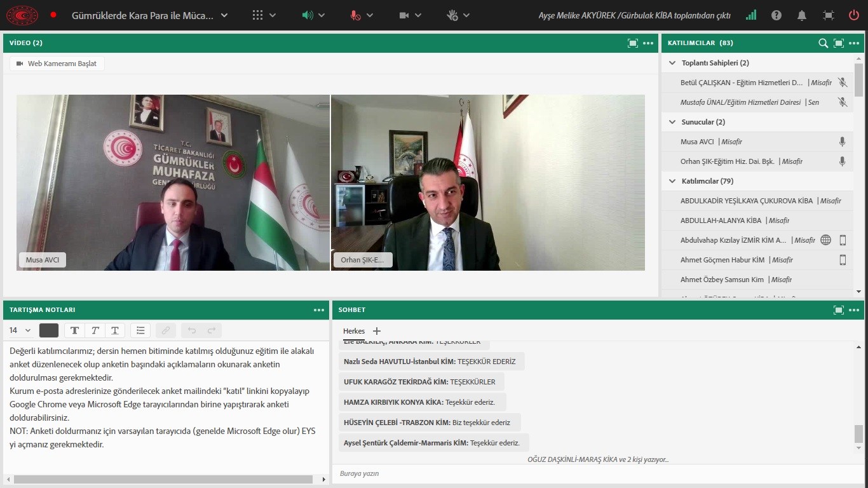
Task: Open the notifications bell icon
Action: tap(802, 15)
